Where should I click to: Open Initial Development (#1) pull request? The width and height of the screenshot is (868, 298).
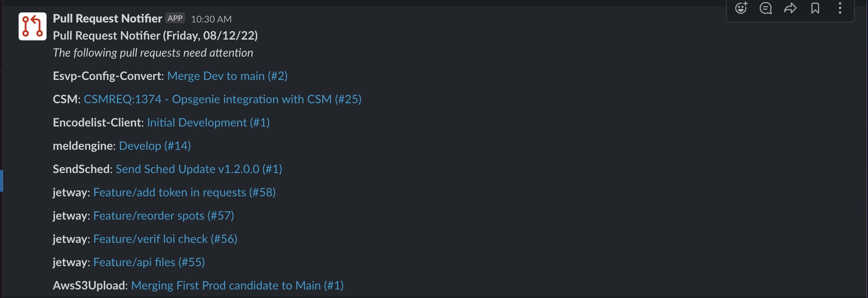pyautogui.click(x=208, y=123)
